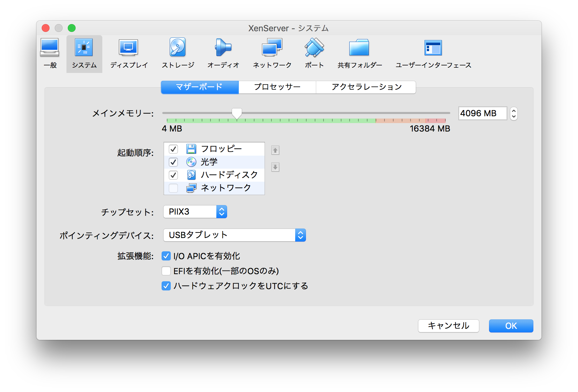This screenshot has height=392, width=578.
Task: Open the ストレージ settings icon
Action: [178, 54]
